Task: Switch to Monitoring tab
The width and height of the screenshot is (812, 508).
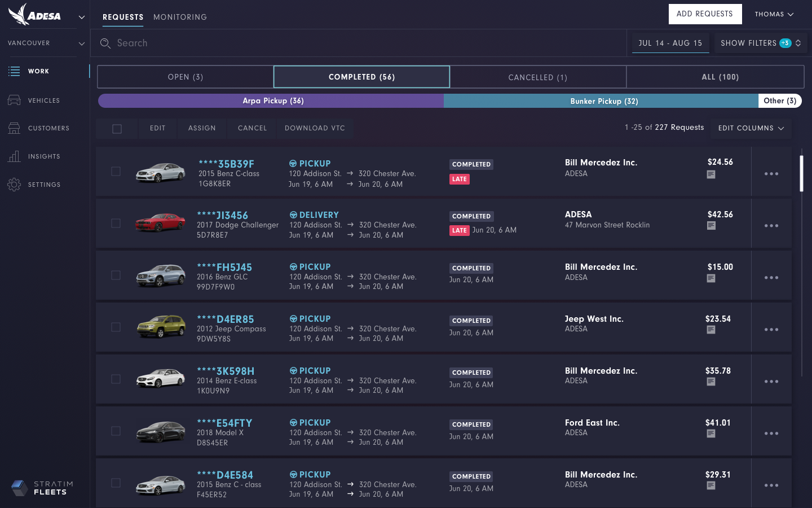Action: (x=180, y=17)
